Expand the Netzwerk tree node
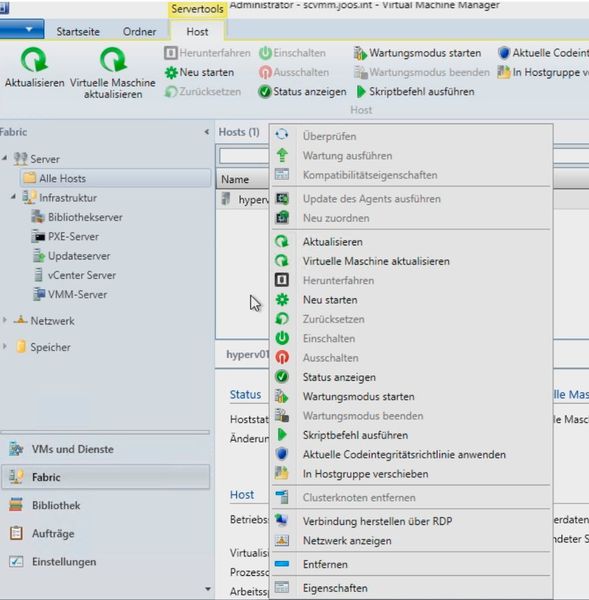Image resolution: width=589 pixels, height=600 pixels. [x=5, y=320]
